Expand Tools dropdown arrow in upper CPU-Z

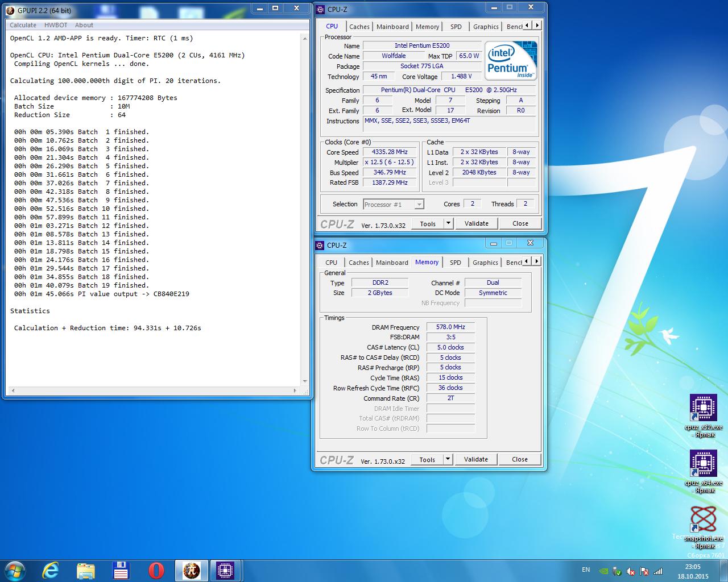coord(448,223)
